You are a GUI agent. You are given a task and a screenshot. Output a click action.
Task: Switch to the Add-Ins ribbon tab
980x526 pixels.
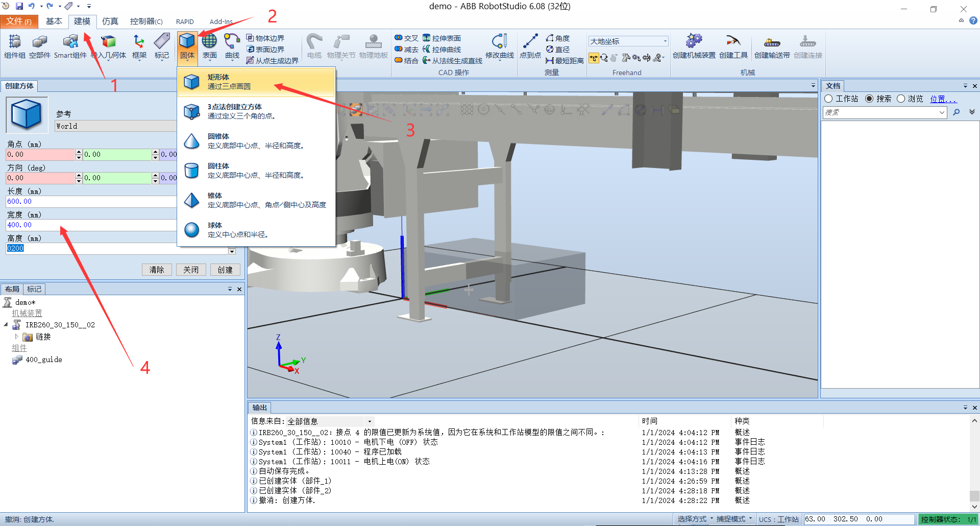[222, 21]
